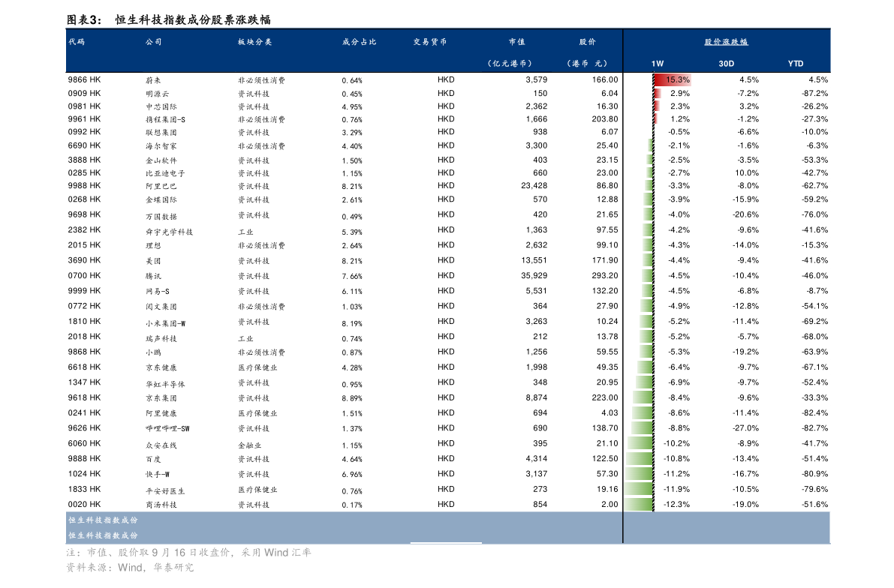894x588 pixels.
Task: Click share price 166.00
Action: [605, 79]
